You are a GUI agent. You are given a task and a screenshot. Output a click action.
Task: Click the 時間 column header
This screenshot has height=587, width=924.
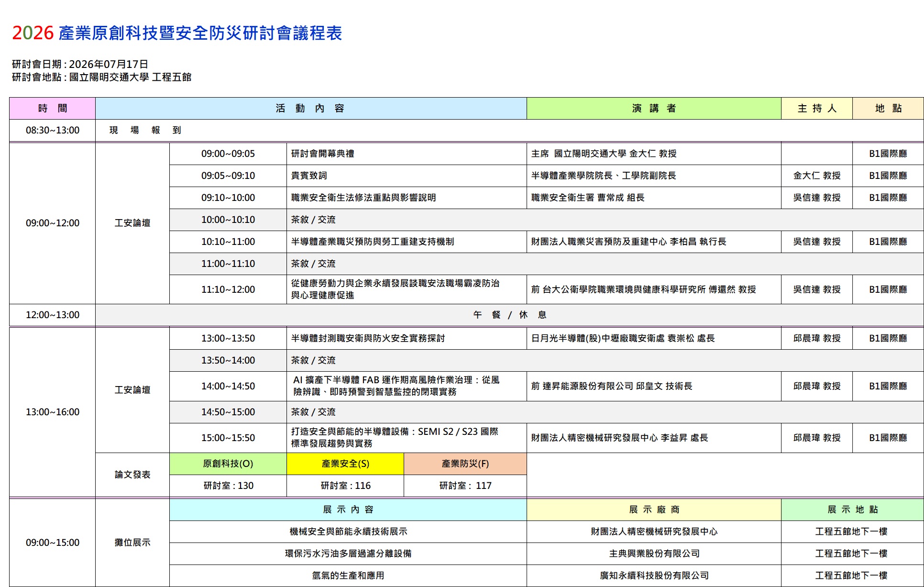pyautogui.click(x=53, y=108)
